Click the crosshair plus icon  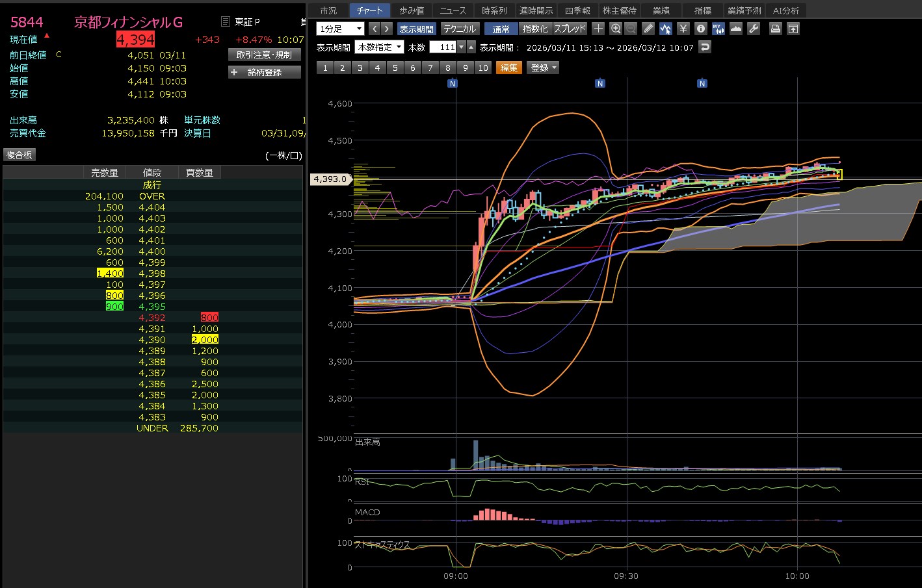pos(598,29)
